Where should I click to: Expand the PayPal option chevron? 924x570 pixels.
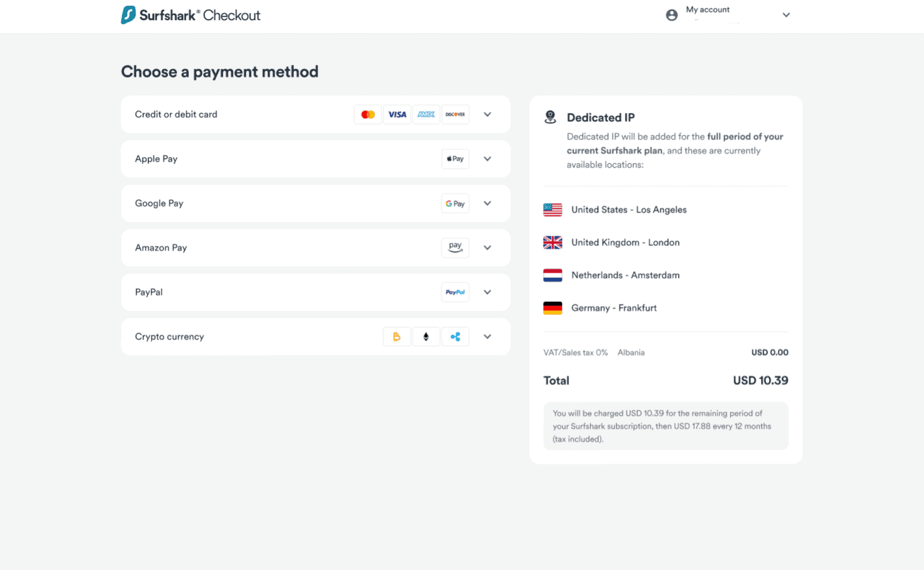pos(487,292)
